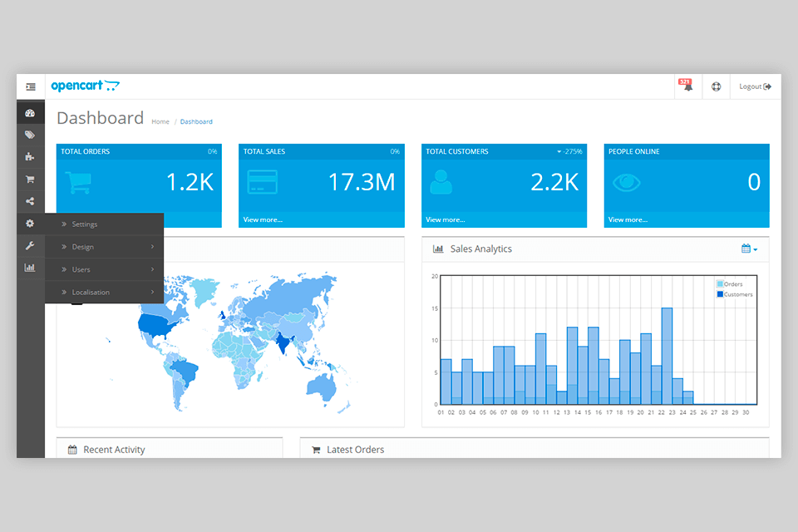
Task: Click the TOTAL ORDERS tile heading
Action: tap(86, 152)
